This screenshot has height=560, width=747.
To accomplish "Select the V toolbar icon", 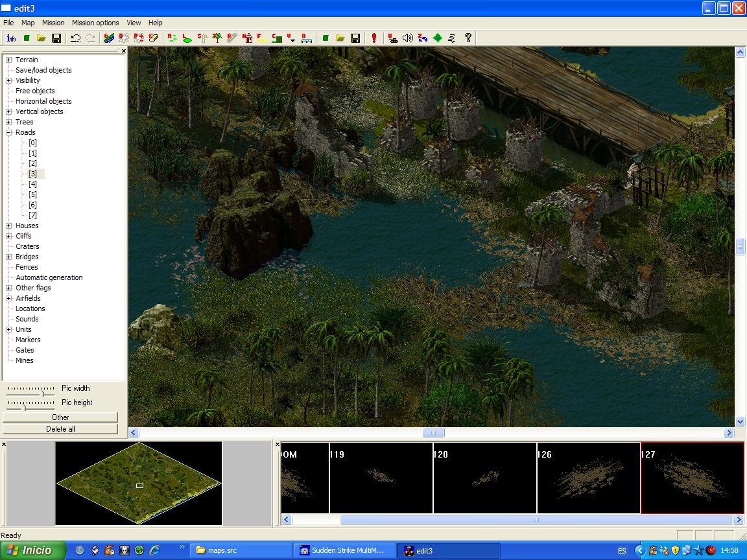I will [291, 38].
